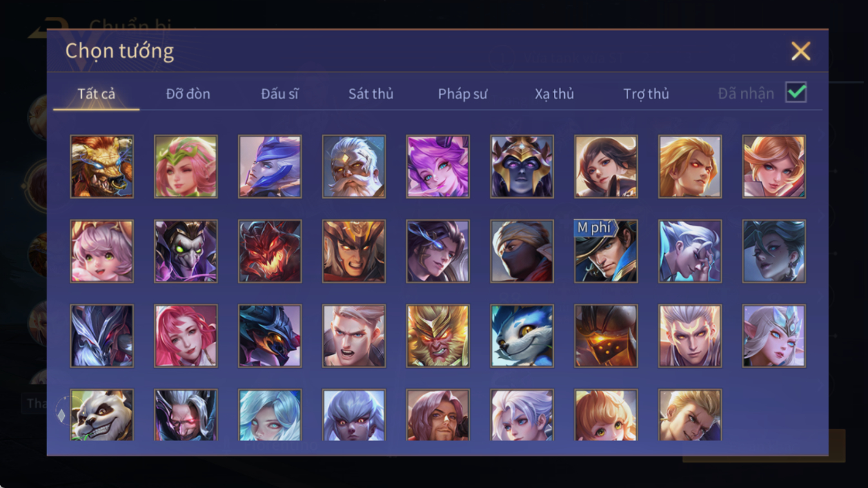The width and height of the screenshot is (868, 488).
Task: Choose the golden monkey king hero
Action: [x=438, y=336]
